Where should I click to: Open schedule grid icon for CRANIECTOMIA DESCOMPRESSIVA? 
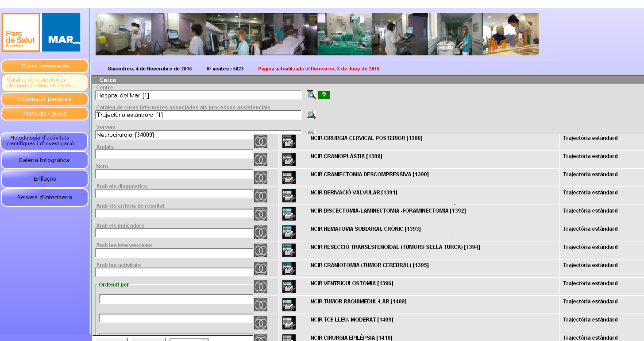point(289,178)
